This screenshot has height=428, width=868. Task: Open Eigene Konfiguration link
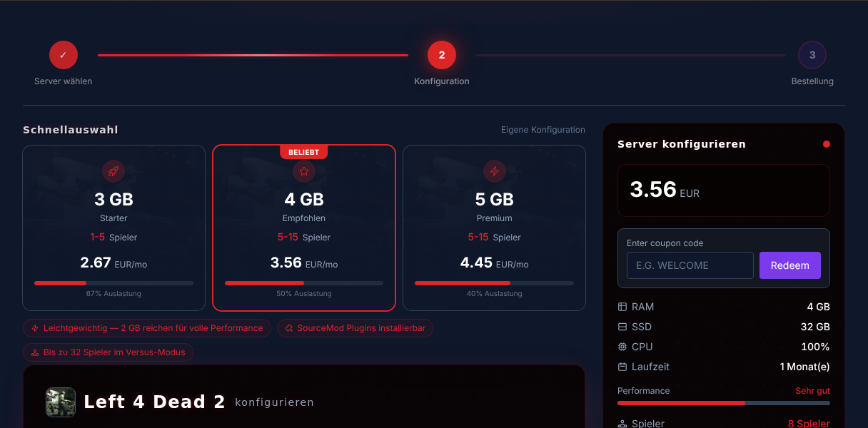click(543, 130)
